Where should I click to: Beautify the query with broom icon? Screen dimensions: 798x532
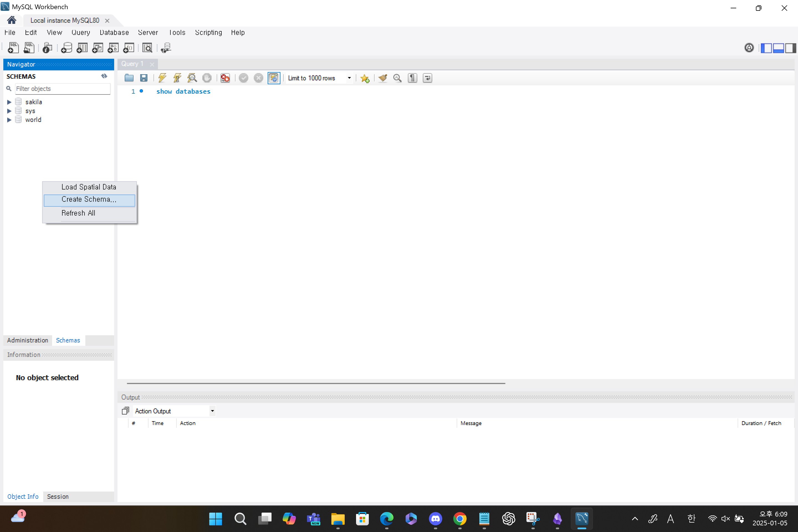(383, 78)
